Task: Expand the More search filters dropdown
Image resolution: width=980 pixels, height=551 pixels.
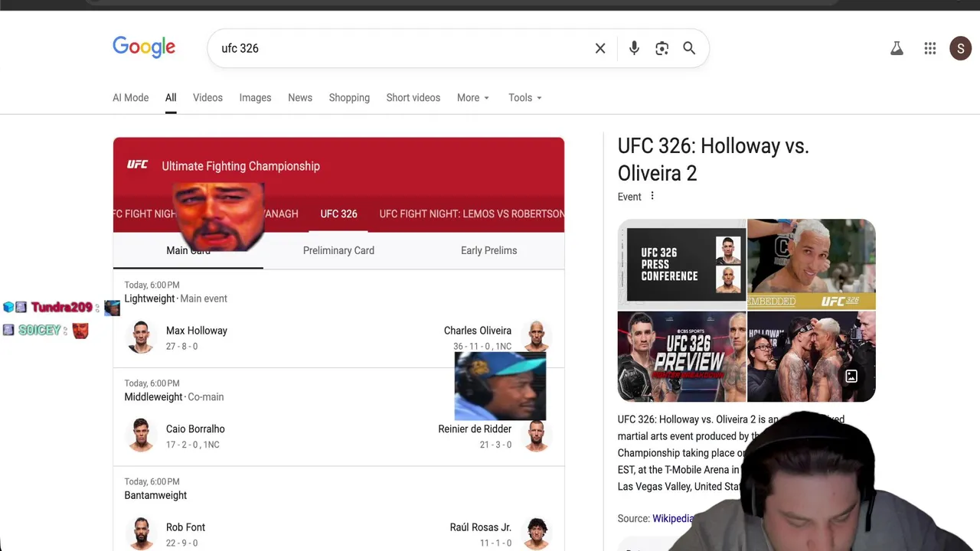Action: [x=473, y=98]
